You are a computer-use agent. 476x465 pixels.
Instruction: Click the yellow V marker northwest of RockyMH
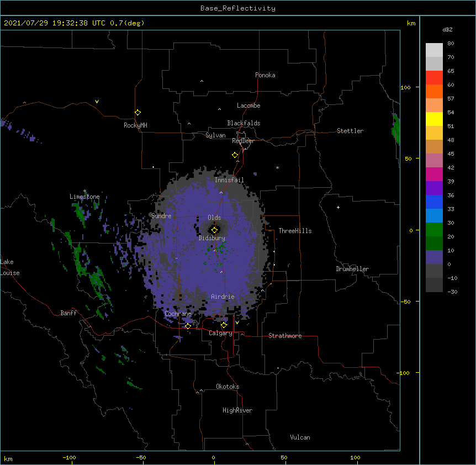click(97, 102)
